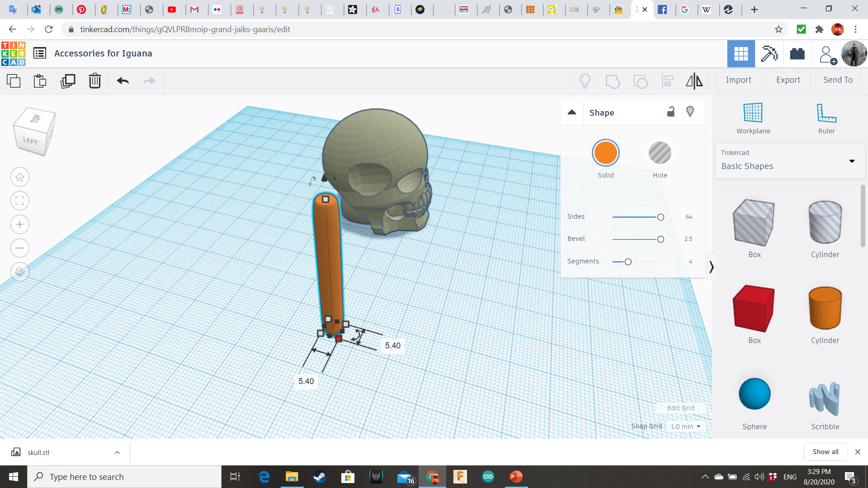Viewport: 868px width, 488px height.
Task: Pick the striped hole Box shape
Action: click(x=754, y=223)
